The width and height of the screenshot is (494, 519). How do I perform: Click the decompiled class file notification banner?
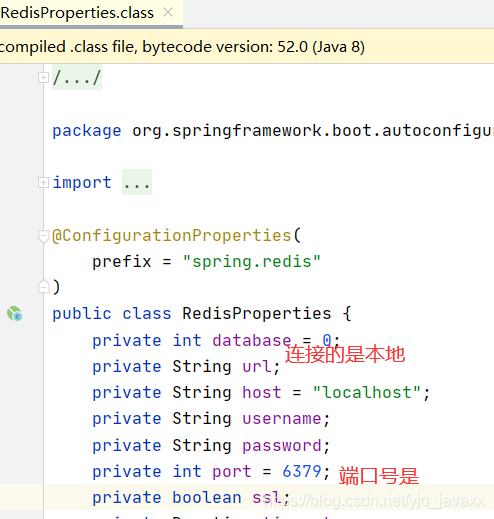coord(247,47)
